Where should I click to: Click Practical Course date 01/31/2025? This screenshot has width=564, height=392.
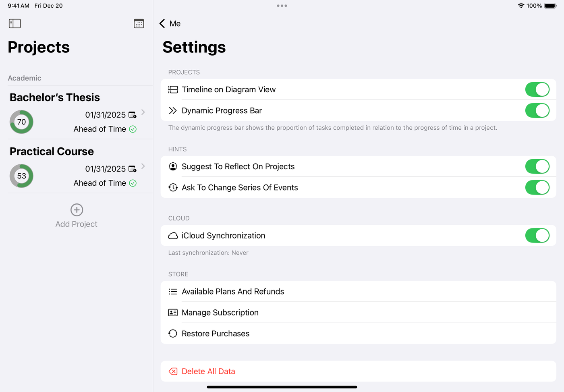click(x=106, y=169)
